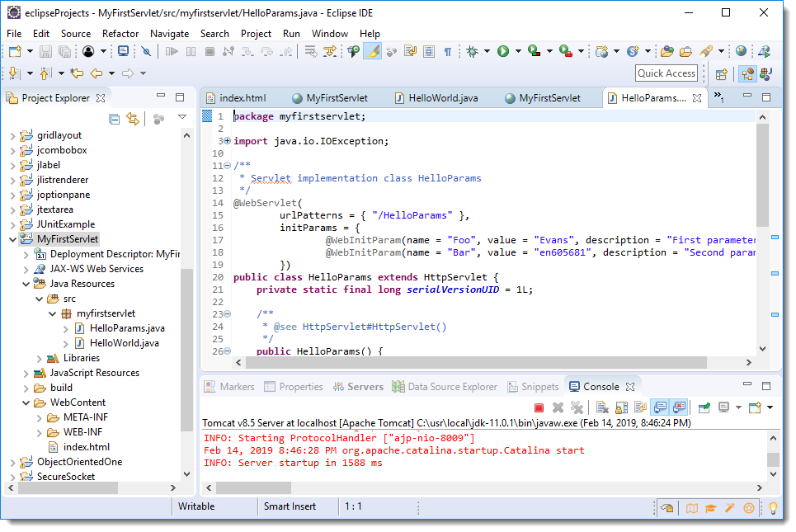Close the HelloParams.java editor tab
Image resolution: width=796 pixels, height=532 pixels.
pos(698,98)
